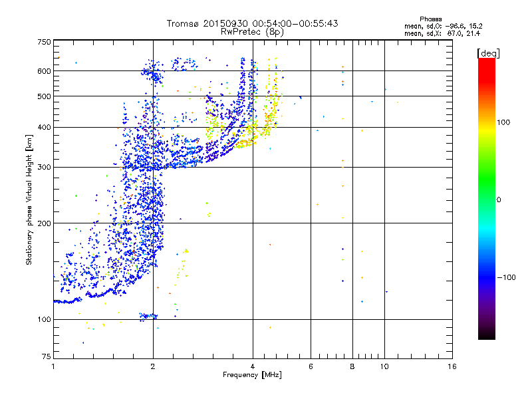Select the 'mean, sd,X: 87.0, 21.4' line

[442, 33]
